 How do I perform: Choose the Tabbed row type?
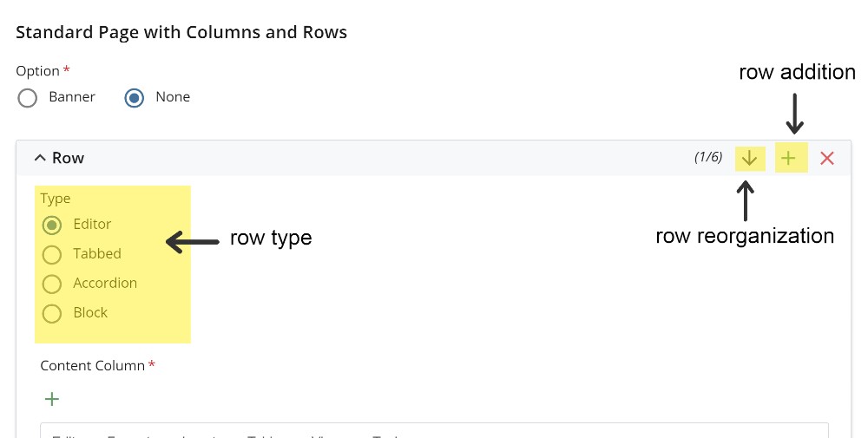(x=52, y=254)
